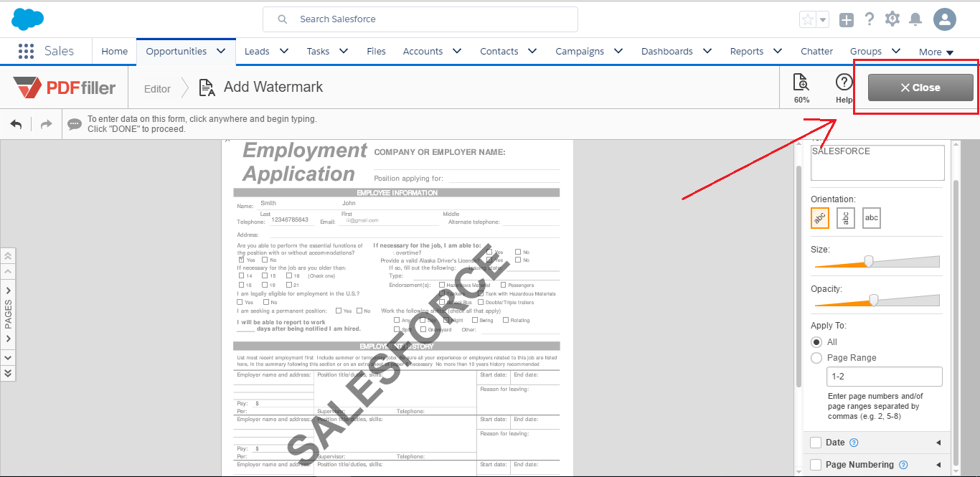The height and width of the screenshot is (477, 980).
Task: Expand the Tasks tab dropdown
Action: coord(344,51)
